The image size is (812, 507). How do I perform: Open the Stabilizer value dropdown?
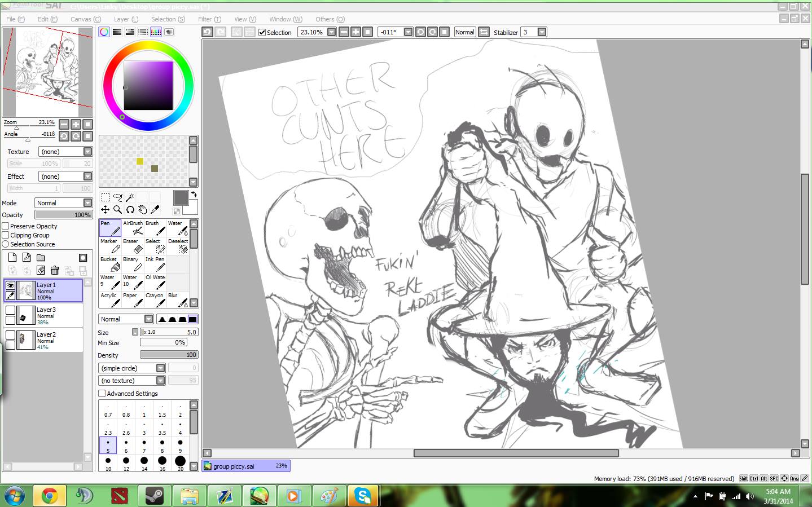tap(542, 32)
